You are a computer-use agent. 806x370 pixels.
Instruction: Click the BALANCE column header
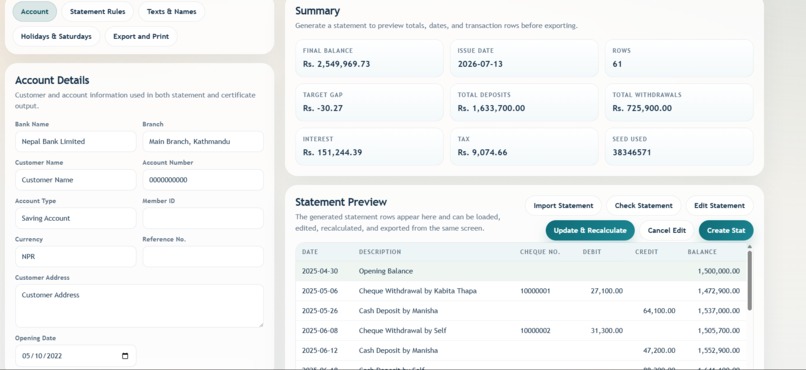[702, 252]
